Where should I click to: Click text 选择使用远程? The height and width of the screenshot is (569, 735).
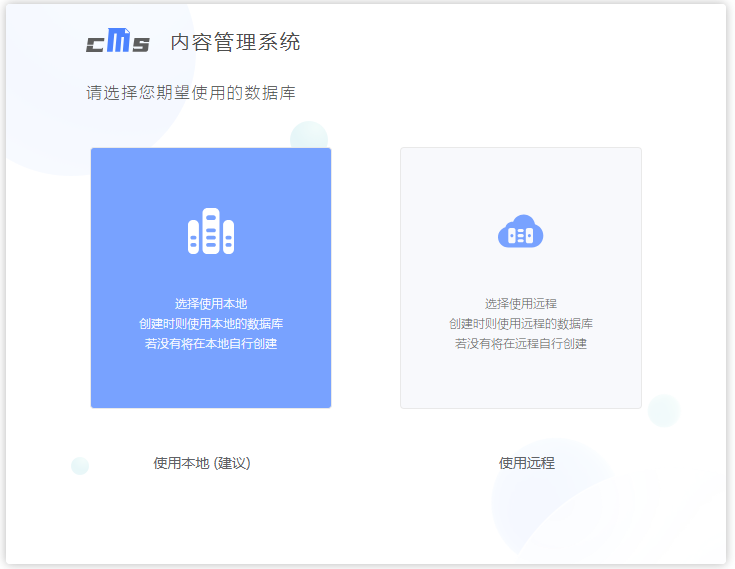coord(521,304)
